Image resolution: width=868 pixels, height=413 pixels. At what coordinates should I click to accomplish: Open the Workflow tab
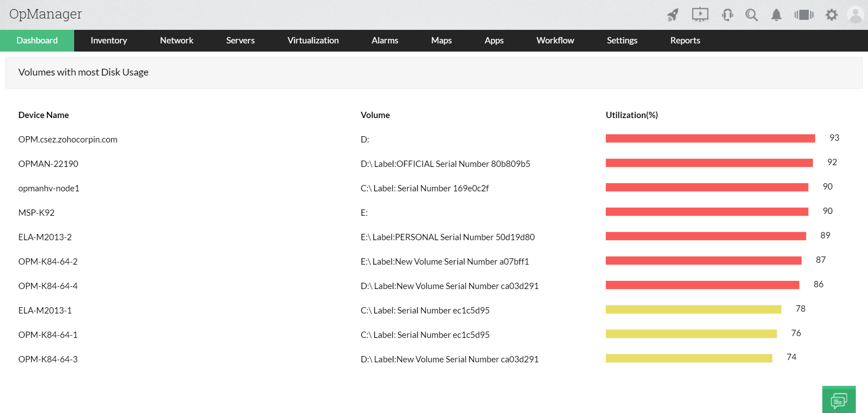(555, 41)
